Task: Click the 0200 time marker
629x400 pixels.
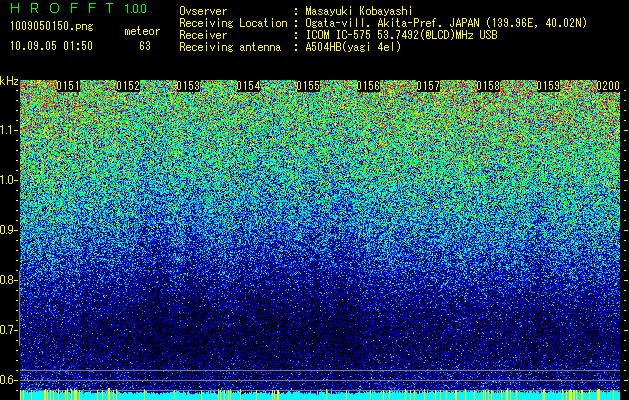Action: (608, 86)
